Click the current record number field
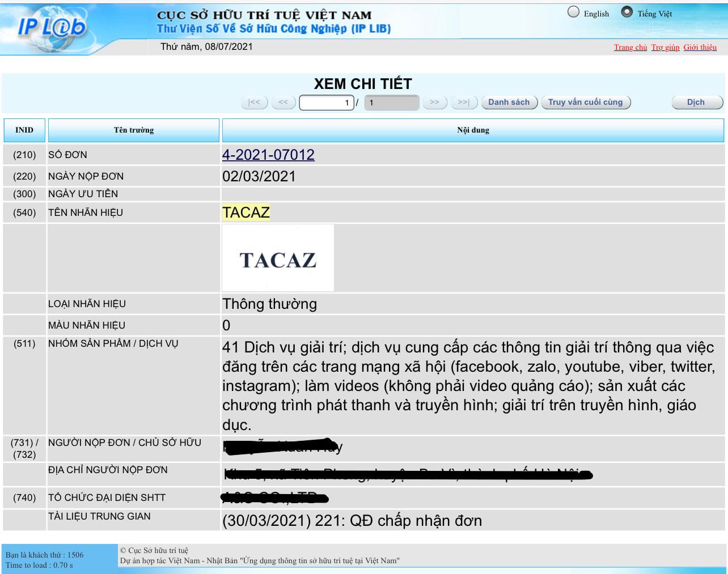The image size is (728, 574). click(327, 103)
